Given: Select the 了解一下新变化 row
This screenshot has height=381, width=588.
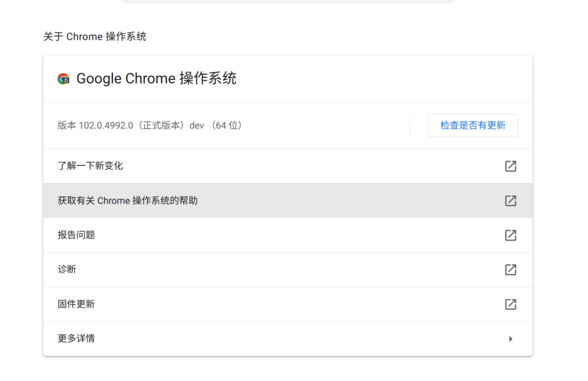Looking at the screenshot, I should (210, 166).
